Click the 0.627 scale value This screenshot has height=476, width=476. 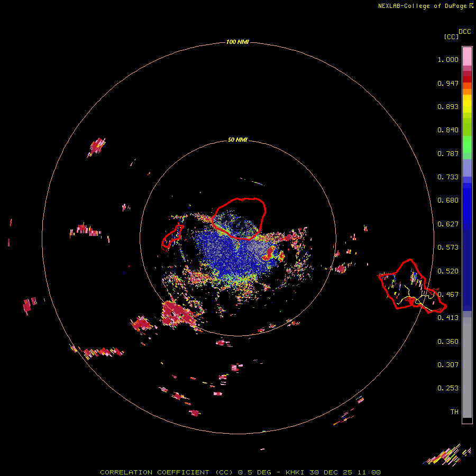pyautogui.click(x=448, y=224)
